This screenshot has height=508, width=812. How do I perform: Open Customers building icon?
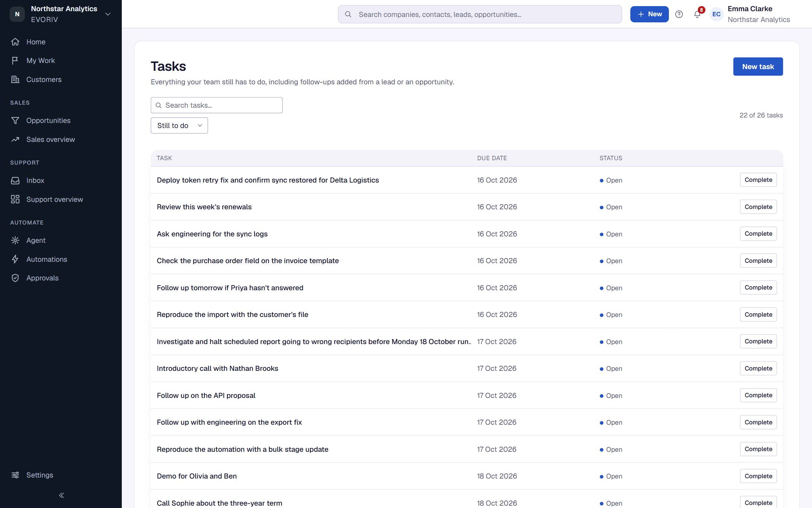click(15, 79)
